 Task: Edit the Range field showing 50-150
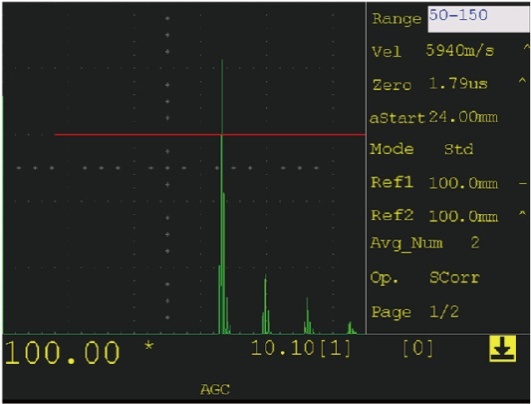coord(479,19)
